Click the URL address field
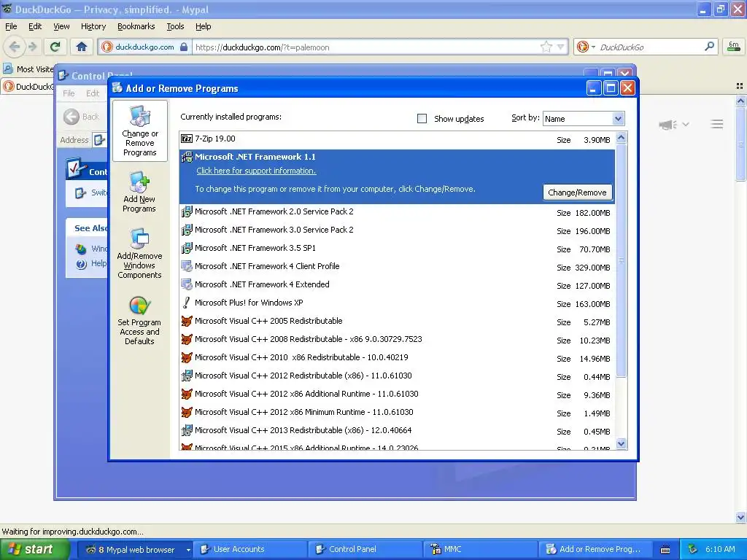The image size is (747, 560). (x=367, y=47)
